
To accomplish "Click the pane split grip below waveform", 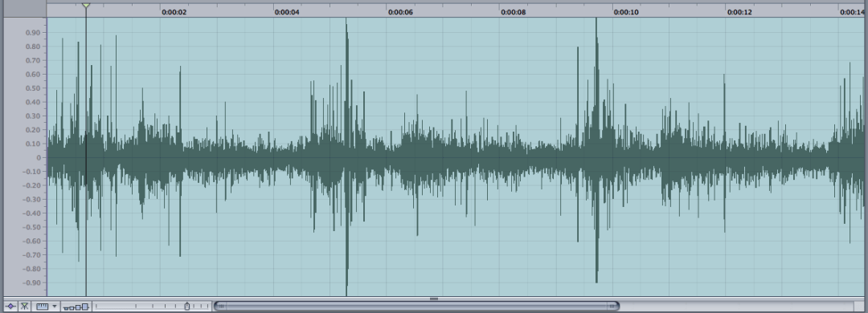I will (434, 299).
